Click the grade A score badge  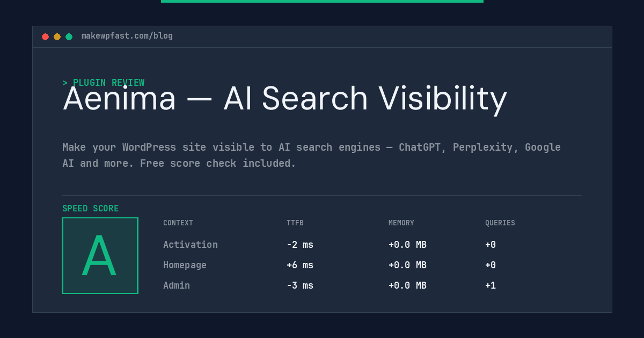100,255
